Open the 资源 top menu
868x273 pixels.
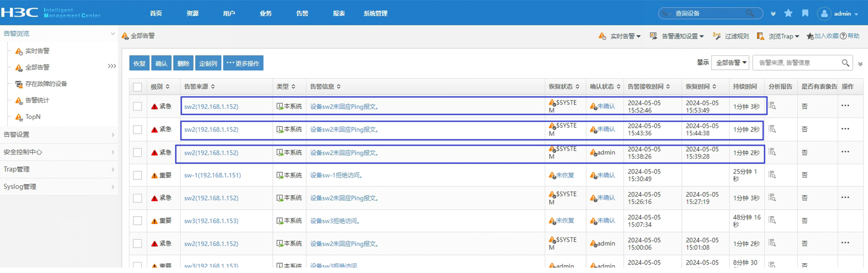coord(193,13)
